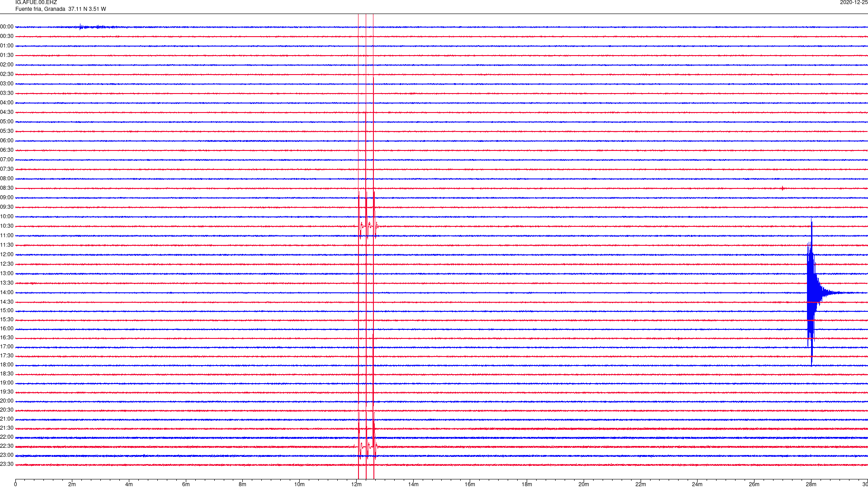Select the 04:00 time row label
Image resolution: width=868 pixels, height=488 pixels.
click(7, 103)
